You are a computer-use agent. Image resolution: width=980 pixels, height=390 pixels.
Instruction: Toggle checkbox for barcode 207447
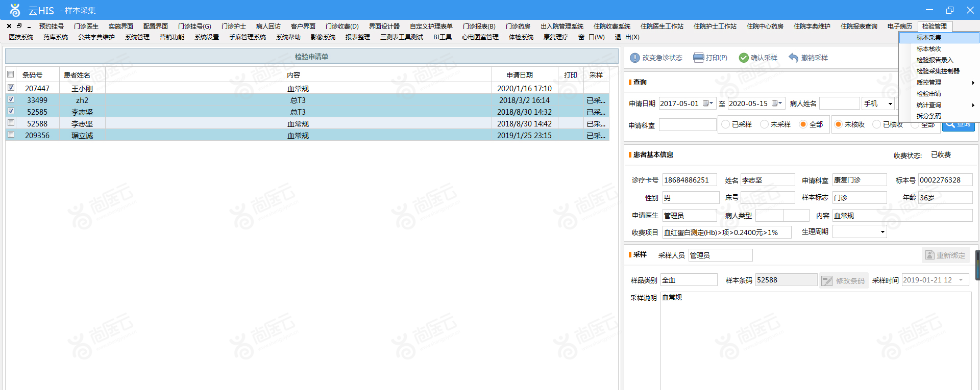pos(11,88)
